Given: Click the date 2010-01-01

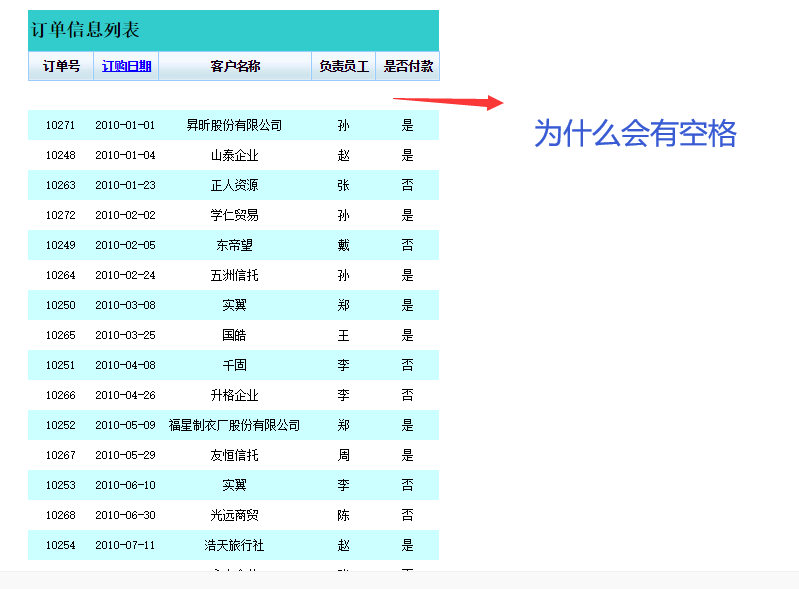Looking at the screenshot, I should pyautogui.click(x=125, y=125).
